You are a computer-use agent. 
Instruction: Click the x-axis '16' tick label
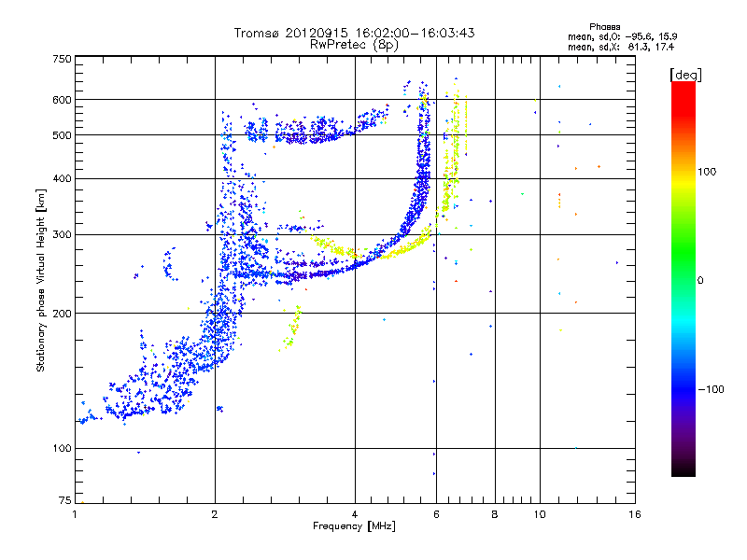click(635, 514)
